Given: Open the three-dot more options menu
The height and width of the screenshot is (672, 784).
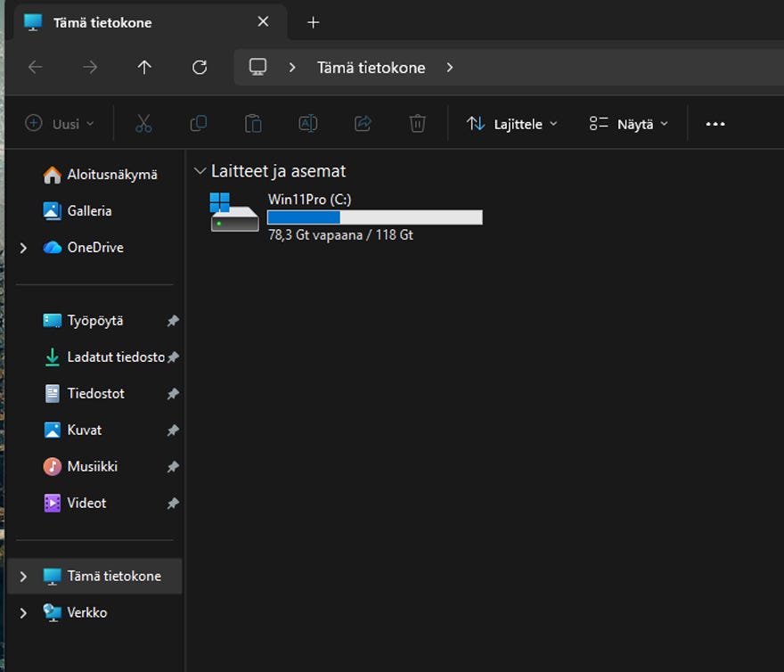Looking at the screenshot, I should 715,124.
